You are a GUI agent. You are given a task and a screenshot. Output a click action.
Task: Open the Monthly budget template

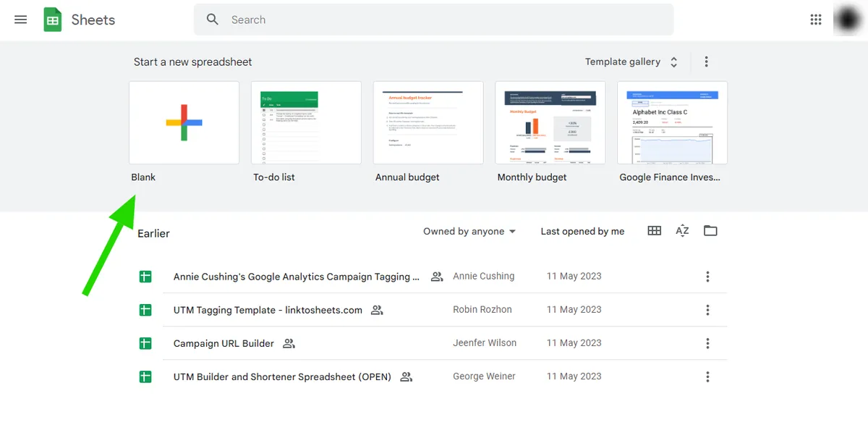550,123
